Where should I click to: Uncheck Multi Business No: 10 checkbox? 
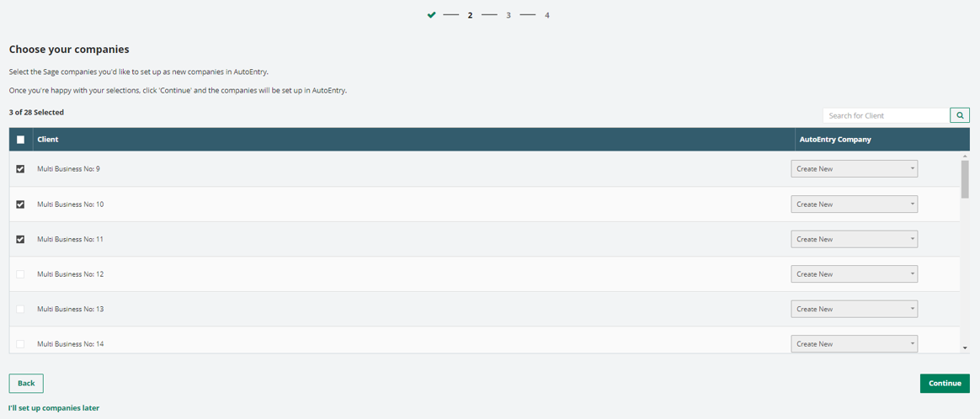(21, 204)
